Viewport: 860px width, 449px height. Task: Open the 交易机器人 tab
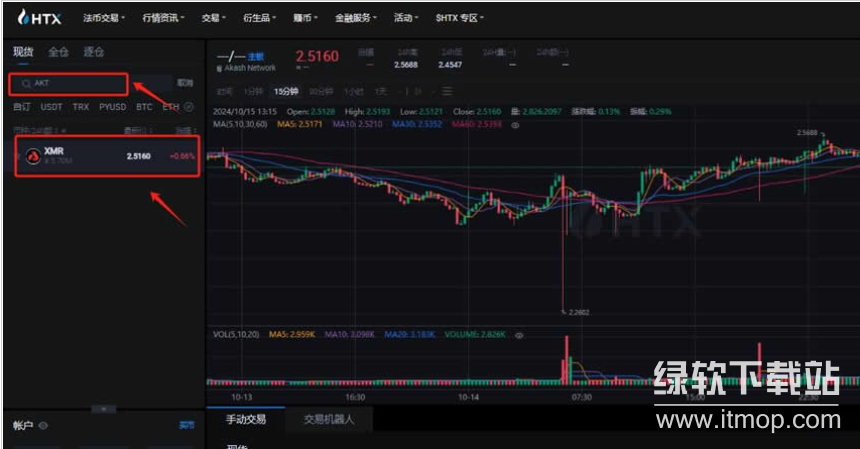(x=329, y=419)
